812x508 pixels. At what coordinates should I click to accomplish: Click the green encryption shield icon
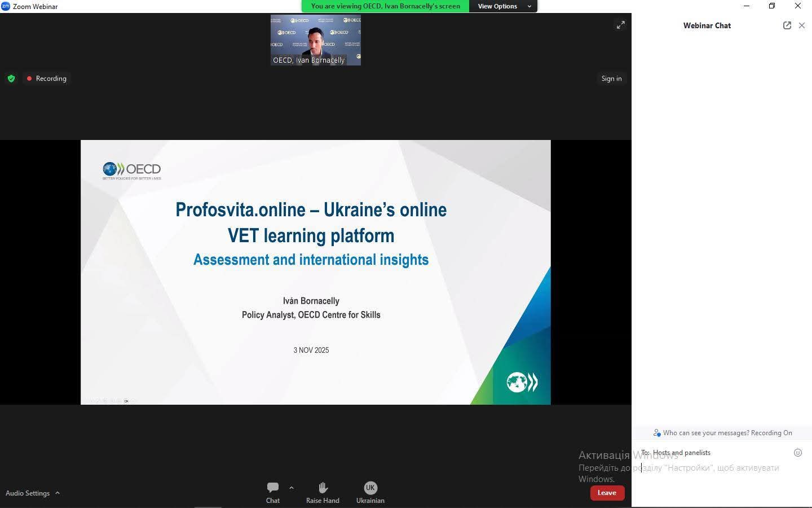[x=11, y=78]
